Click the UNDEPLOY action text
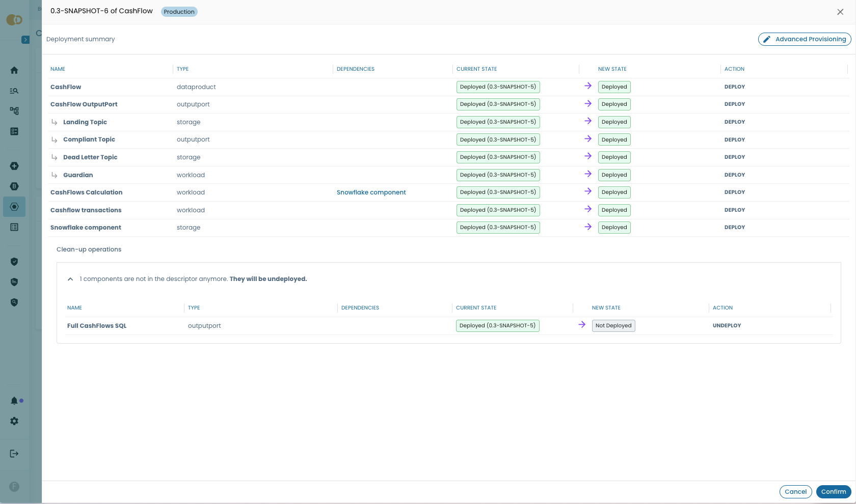 727,326
